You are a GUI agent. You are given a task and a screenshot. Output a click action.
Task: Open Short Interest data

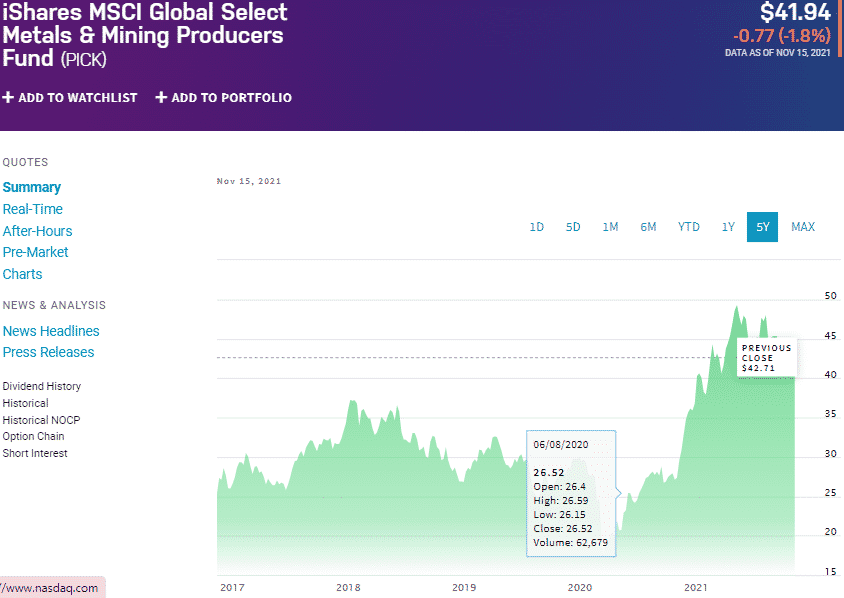pos(35,453)
